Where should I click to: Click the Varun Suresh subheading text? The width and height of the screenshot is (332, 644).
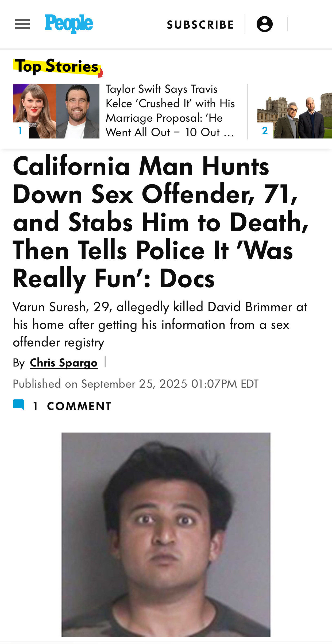(160, 325)
